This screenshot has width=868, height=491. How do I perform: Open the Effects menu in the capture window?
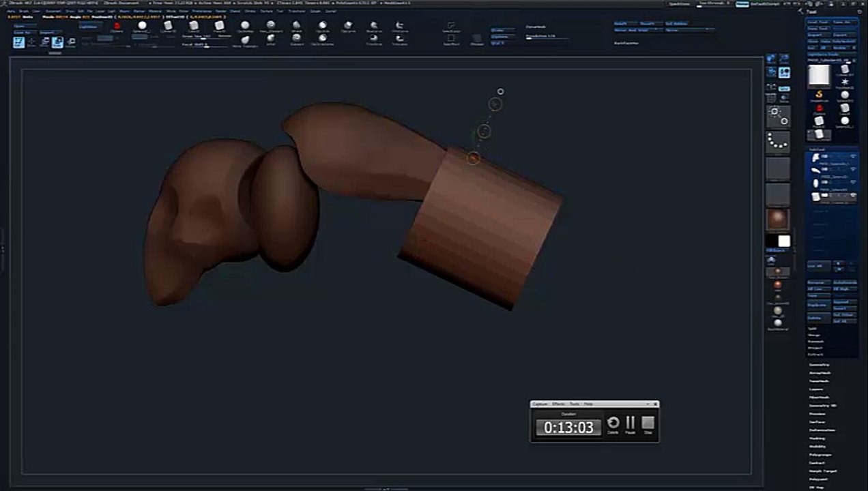point(558,404)
